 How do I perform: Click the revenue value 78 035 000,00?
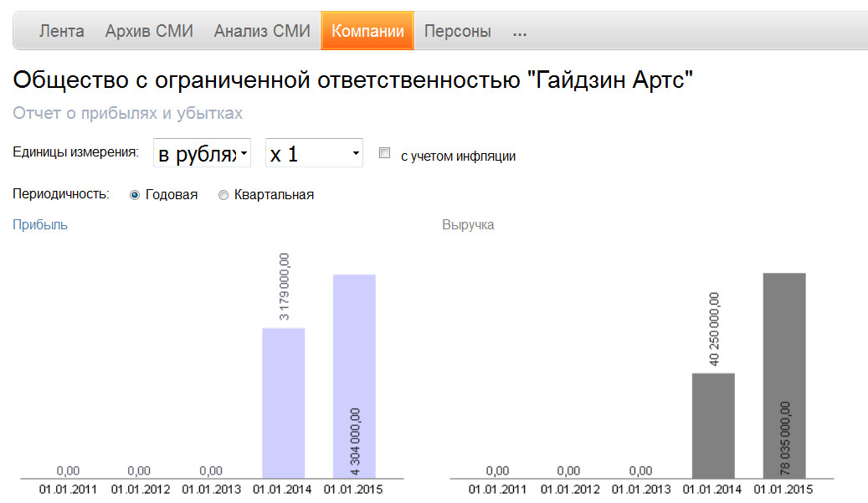click(x=785, y=439)
